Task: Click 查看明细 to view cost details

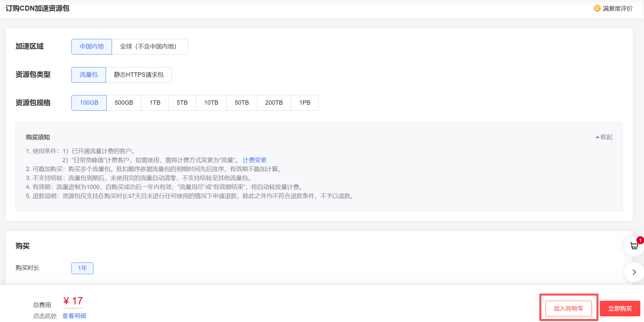Action: [74, 316]
